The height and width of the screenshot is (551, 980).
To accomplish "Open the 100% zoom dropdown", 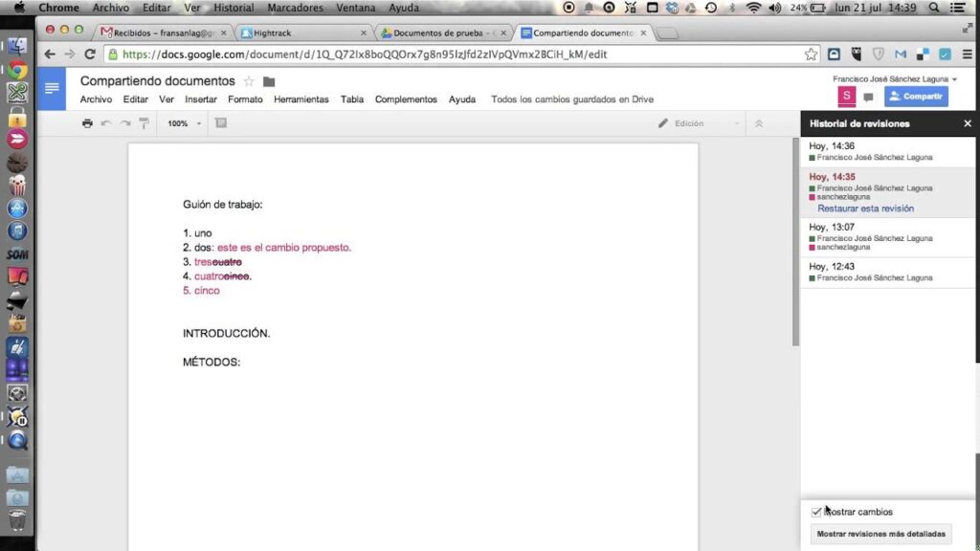I will 185,123.
